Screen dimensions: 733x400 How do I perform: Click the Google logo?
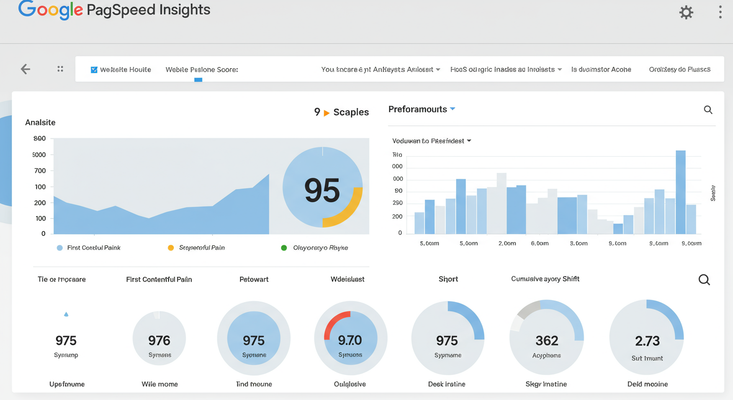coord(50,10)
